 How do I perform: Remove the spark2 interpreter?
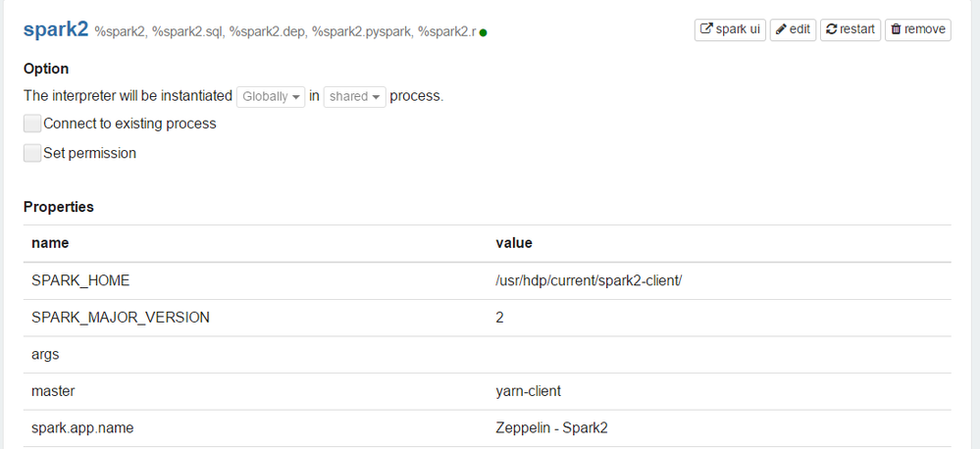[917, 29]
